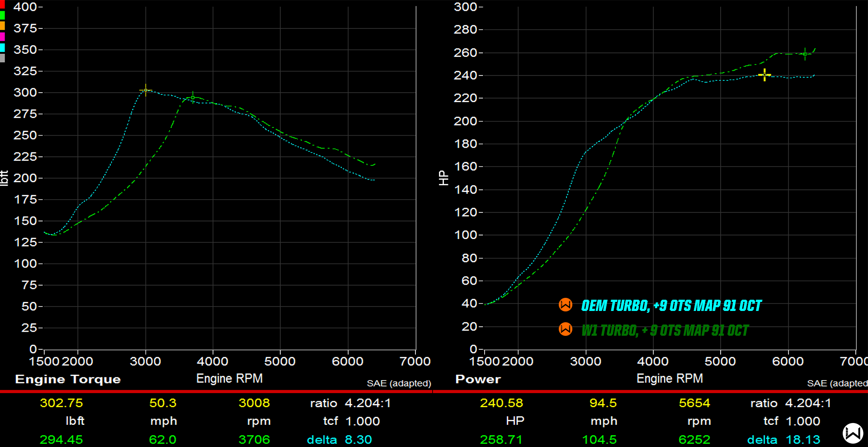Click the 6252 rpm value
This screenshot has height=447, width=868.
tap(694, 439)
